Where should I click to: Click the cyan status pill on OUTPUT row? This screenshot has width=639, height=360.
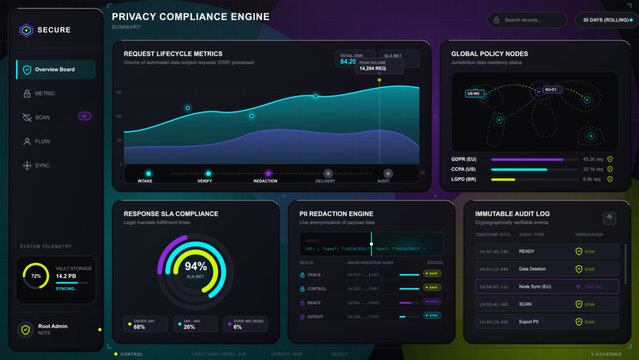(432, 315)
